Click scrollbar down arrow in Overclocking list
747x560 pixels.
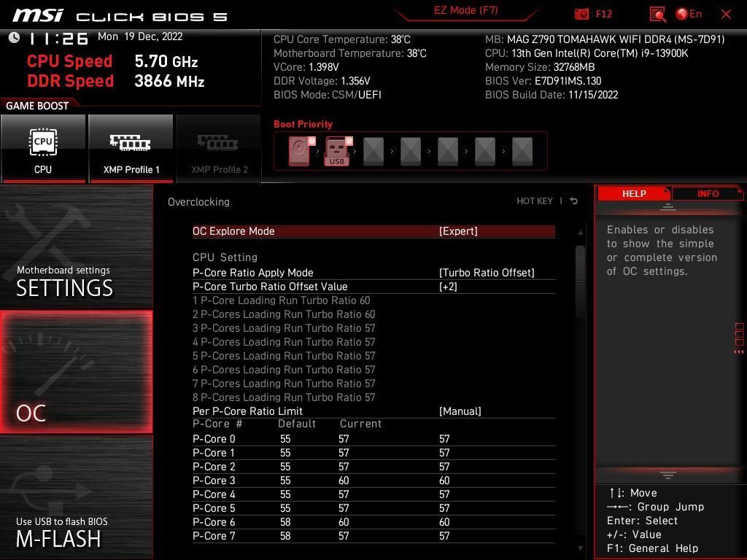(580, 548)
